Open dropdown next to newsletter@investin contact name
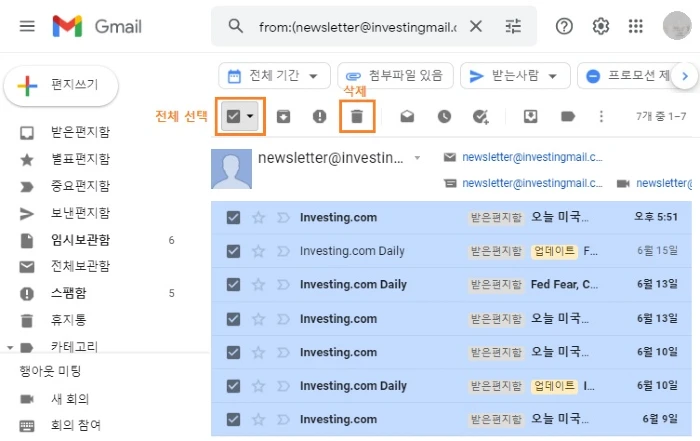This screenshot has width=700, height=441. (x=417, y=158)
